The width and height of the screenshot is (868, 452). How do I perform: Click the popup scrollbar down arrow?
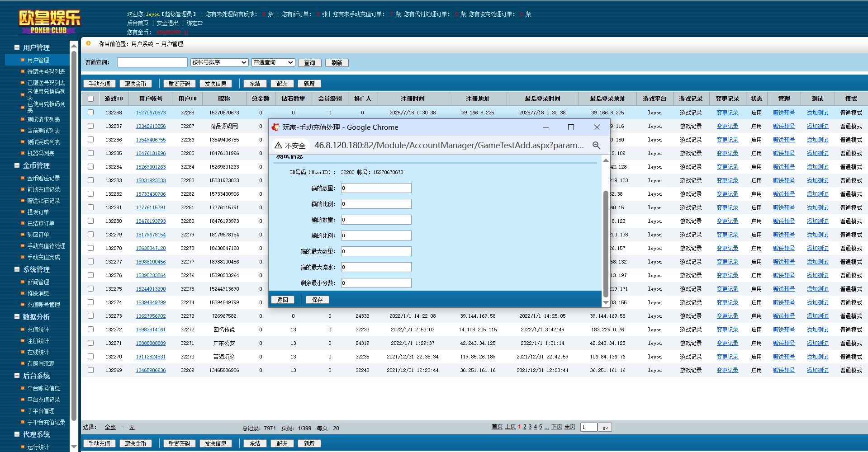point(606,302)
